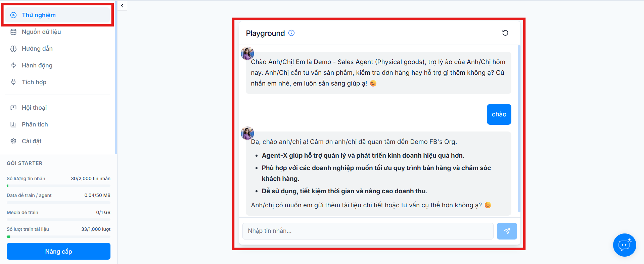Click the Nâng cấp upgrade button
Image resolution: width=644 pixels, height=264 pixels.
[58, 251]
